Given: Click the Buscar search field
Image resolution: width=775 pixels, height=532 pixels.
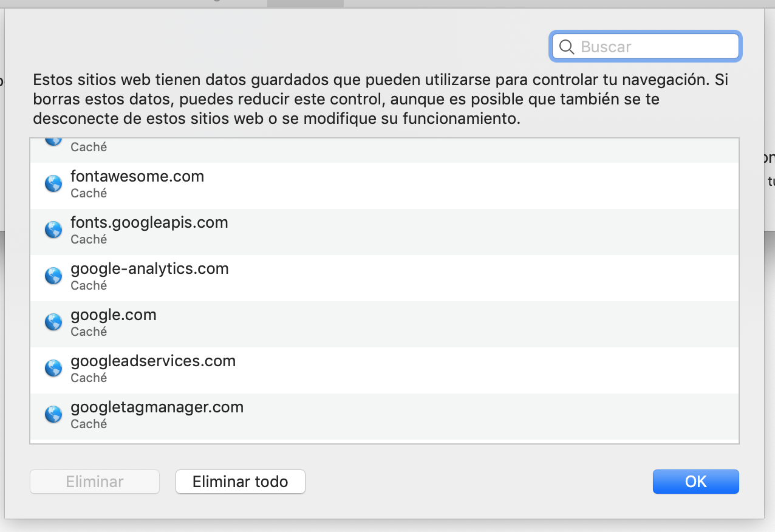Looking at the screenshot, I should (645, 47).
